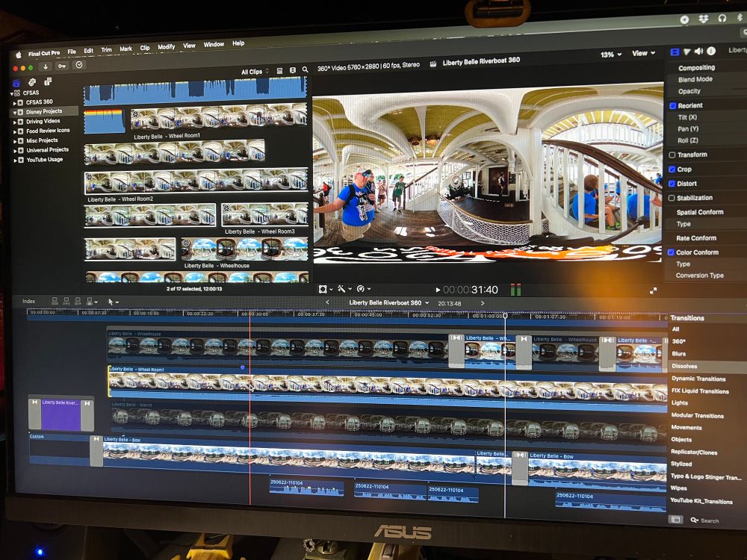Click the Wipes transitions category

tap(678, 488)
